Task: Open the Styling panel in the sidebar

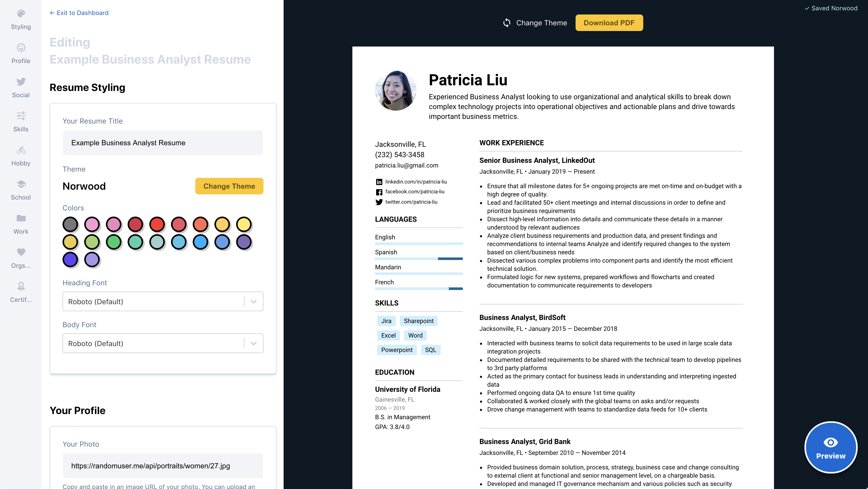Action: (x=21, y=19)
